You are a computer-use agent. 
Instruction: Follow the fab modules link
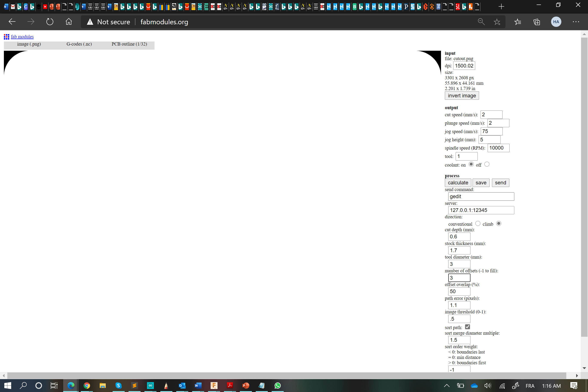[22, 37]
